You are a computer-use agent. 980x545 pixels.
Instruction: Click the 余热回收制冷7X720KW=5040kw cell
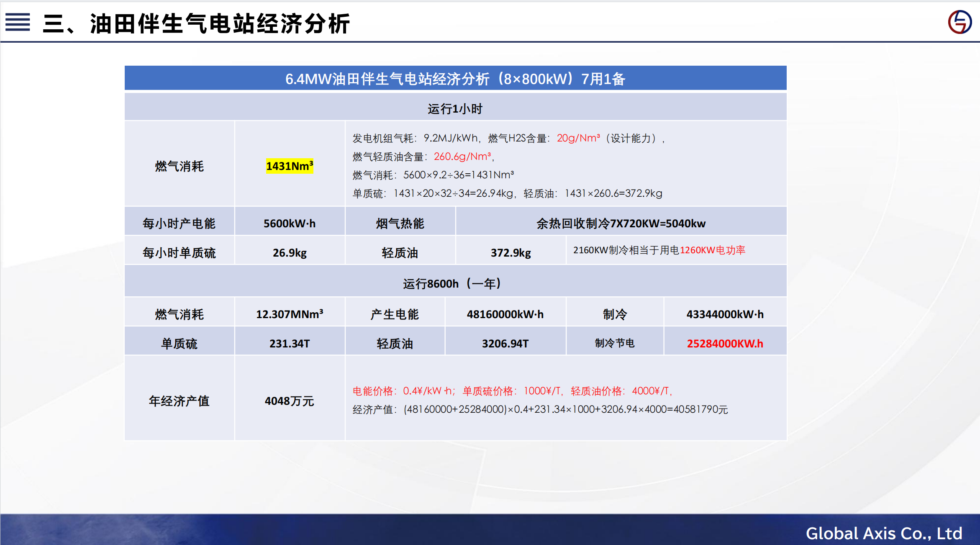click(x=621, y=223)
